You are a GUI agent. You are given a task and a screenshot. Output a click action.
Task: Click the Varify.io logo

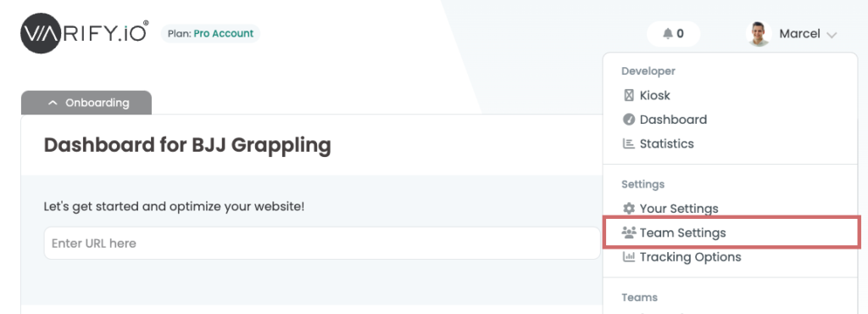coord(85,33)
